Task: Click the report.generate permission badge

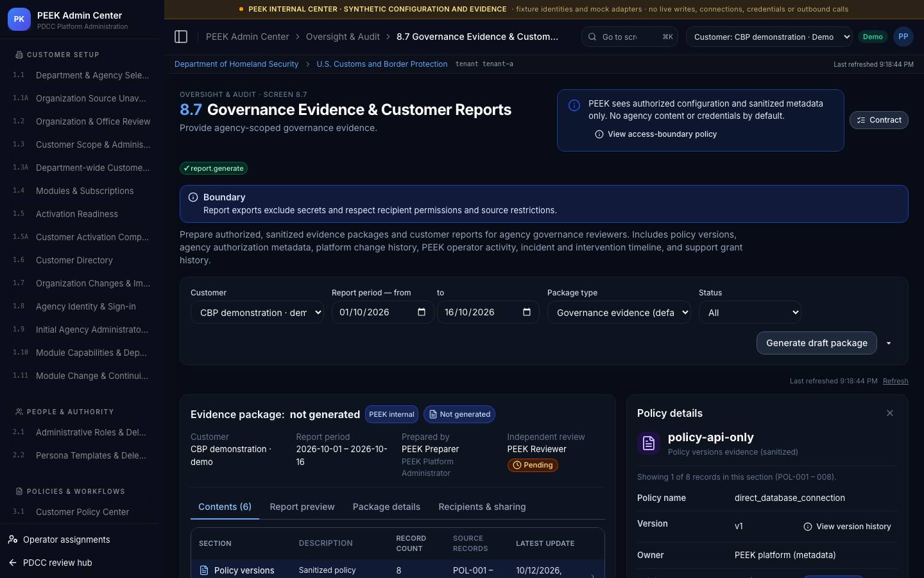Action: click(214, 168)
